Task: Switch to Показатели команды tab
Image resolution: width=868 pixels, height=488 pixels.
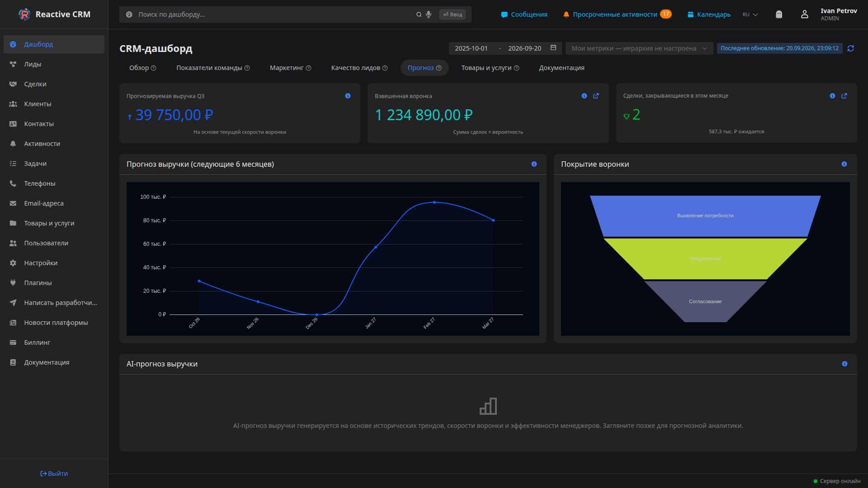Action: click(213, 68)
